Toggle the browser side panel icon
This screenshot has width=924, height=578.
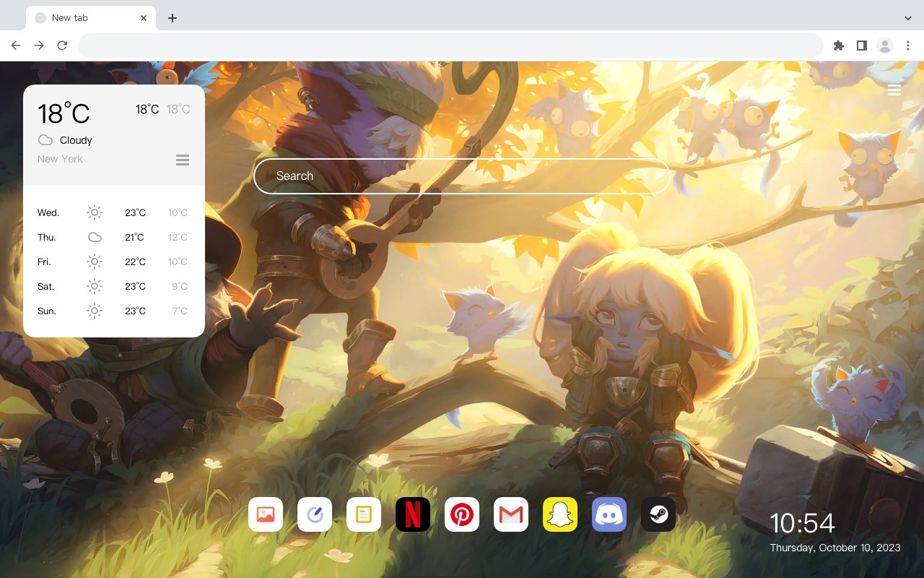pyautogui.click(x=861, y=46)
